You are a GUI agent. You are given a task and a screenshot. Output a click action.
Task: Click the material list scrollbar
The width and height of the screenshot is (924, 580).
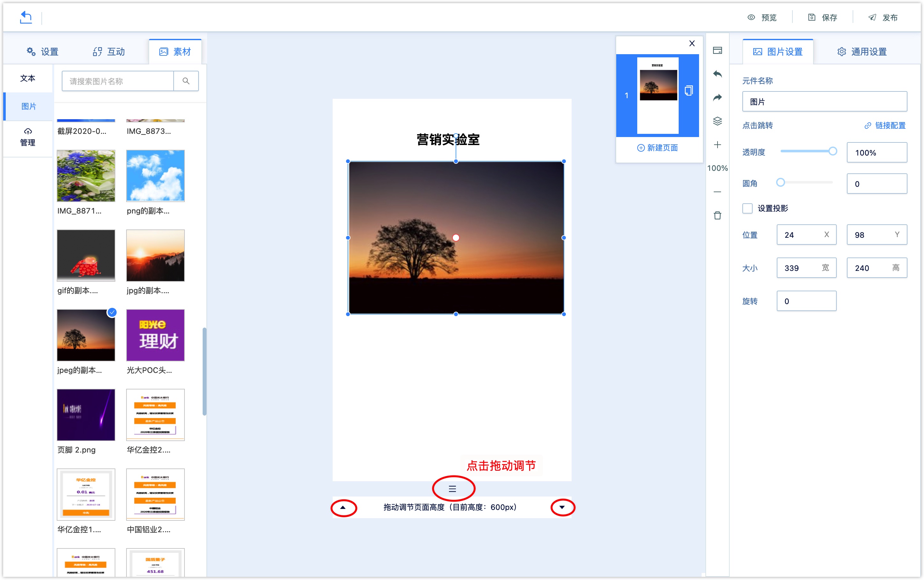tap(204, 371)
